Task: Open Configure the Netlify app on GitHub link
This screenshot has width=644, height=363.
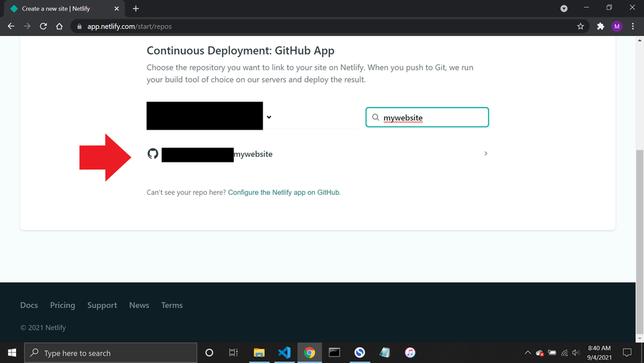Action: tap(284, 192)
